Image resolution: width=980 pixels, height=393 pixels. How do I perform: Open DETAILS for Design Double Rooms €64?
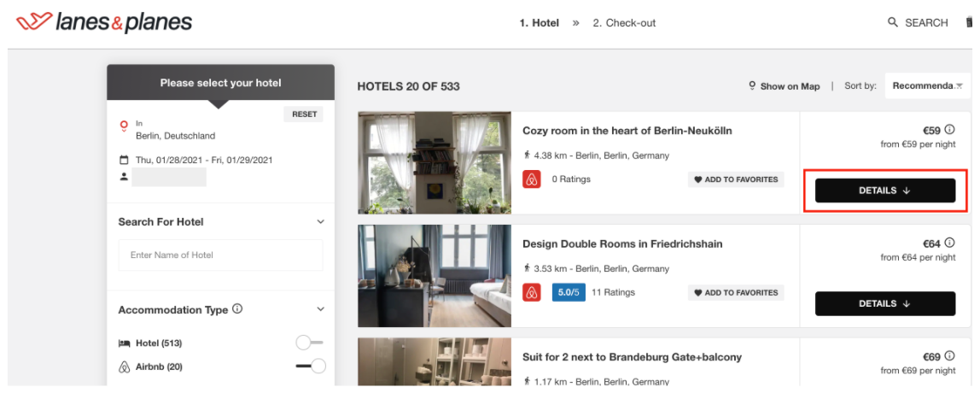pyautogui.click(x=885, y=303)
